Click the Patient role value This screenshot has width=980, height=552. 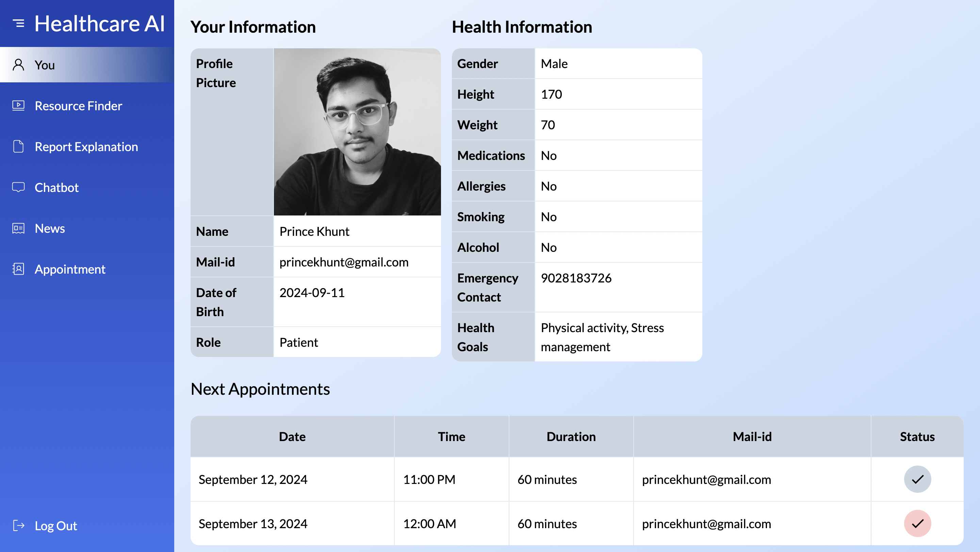pos(299,342)
